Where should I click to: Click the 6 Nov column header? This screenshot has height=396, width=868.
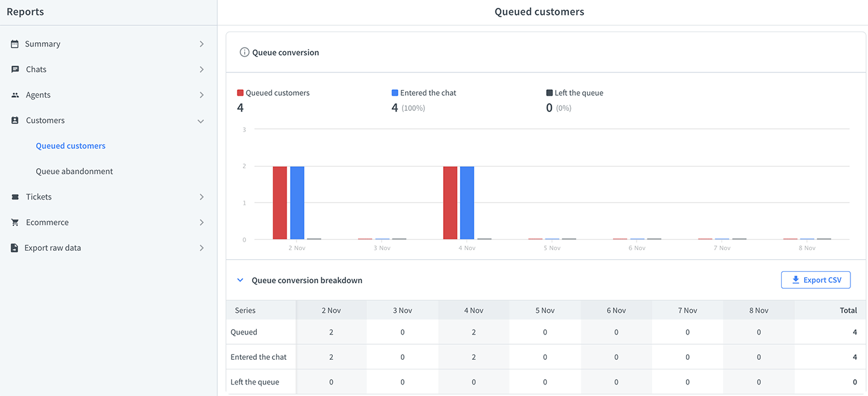(x=616, y=310)
